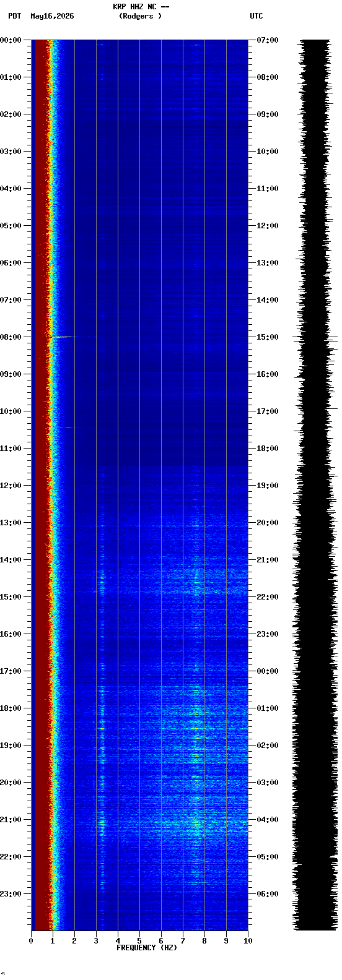This screenshot has width=342, height=980.
Task: Select PDT time label 01:00
Action: [x=11, y=77]
